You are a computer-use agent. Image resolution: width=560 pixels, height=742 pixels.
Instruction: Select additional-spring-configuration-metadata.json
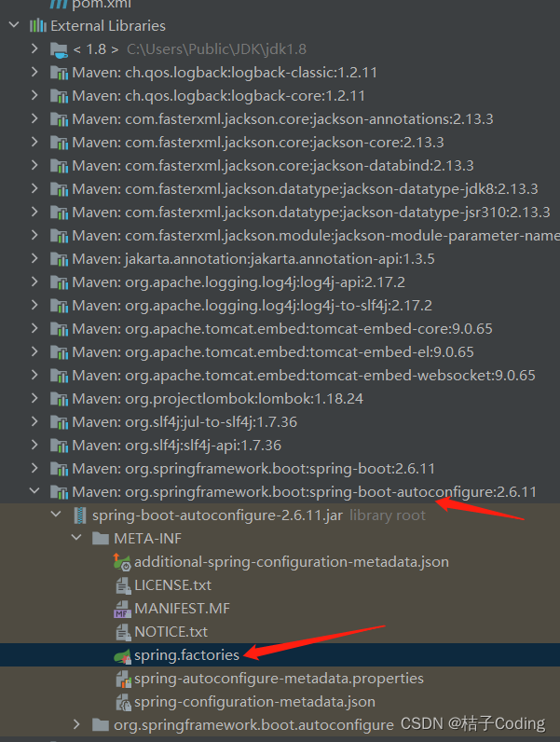(x=292, y=562)
